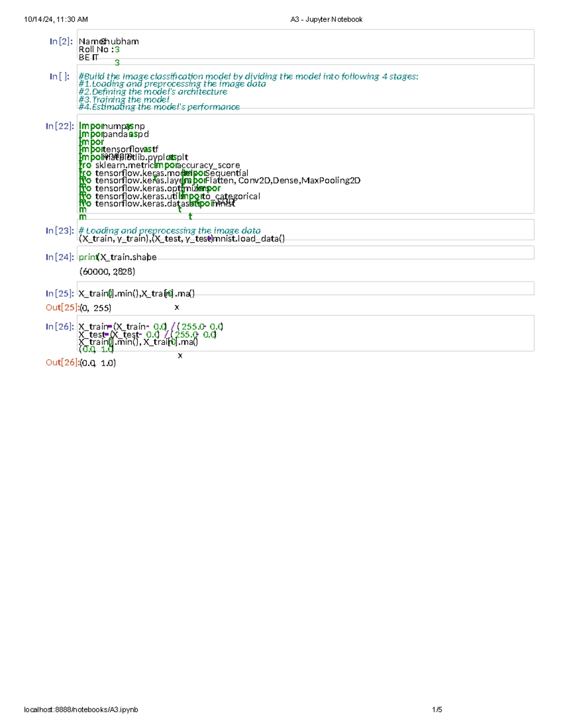
Task: Select the print(X_train.shape) cell
Action: [x=305, y=253]
